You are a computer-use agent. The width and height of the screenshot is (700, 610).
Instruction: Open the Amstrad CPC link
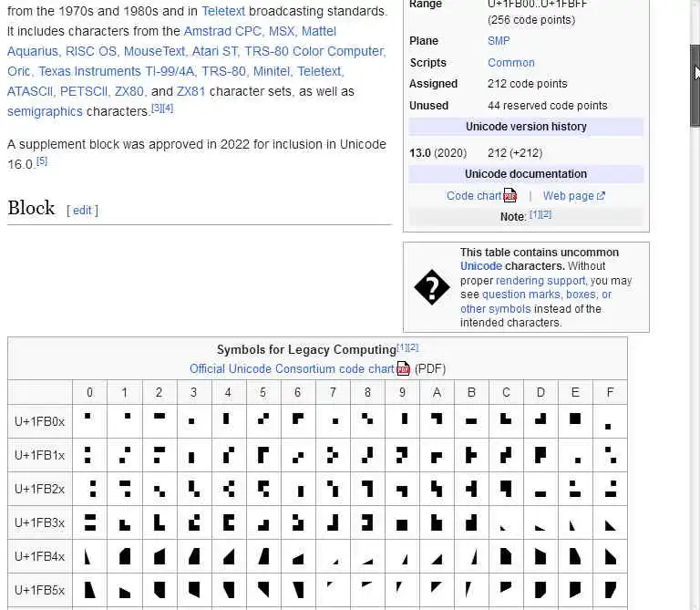point(222,31)
